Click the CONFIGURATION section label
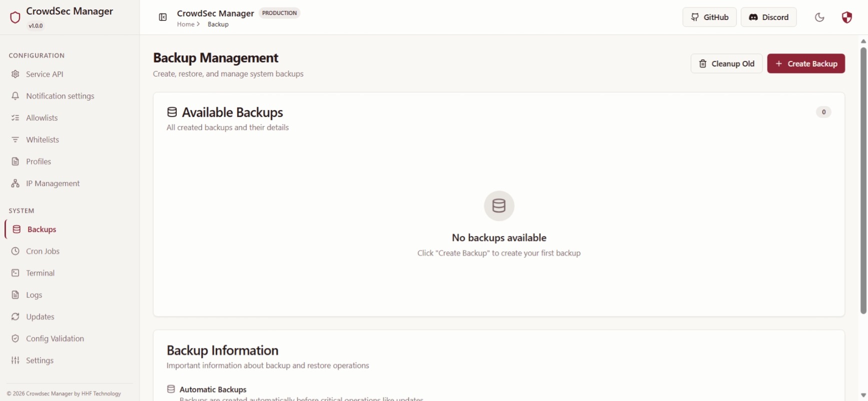868x401 pixels. pyautogui.click(x=37, y=55)
